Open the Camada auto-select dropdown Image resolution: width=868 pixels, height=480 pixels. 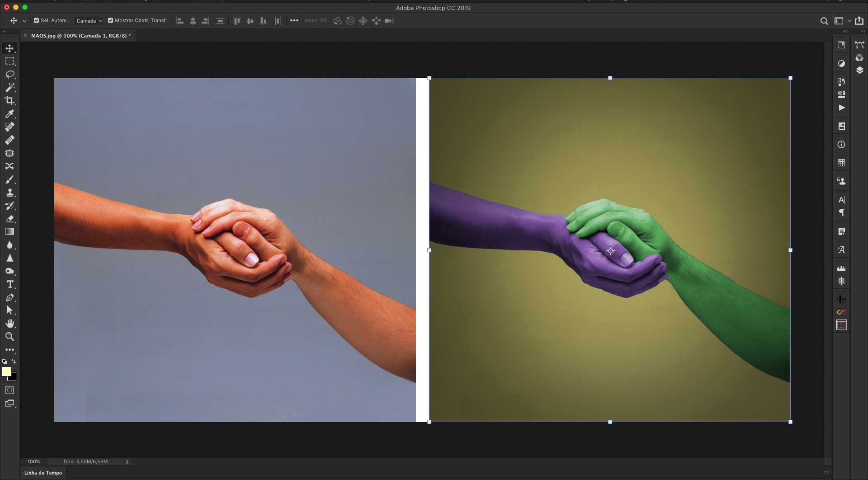pyautogui.click(x=89, y=21)
